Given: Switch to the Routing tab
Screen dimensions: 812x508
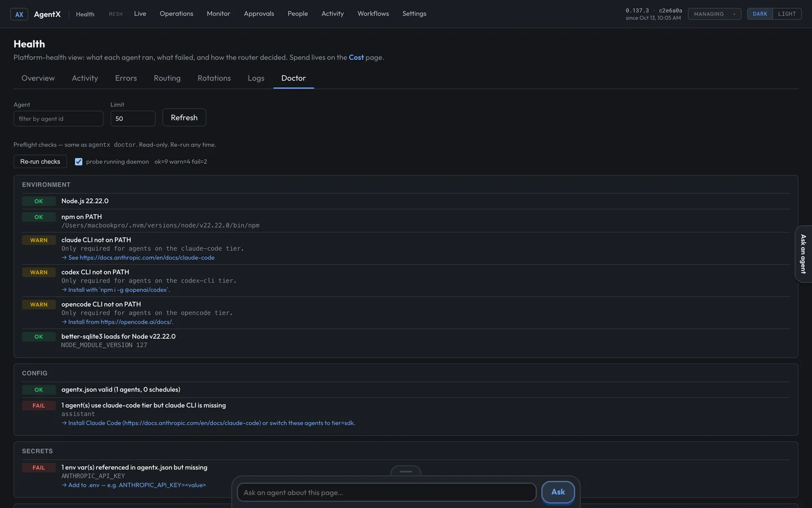Looking at the screenshot, I should tap(167, 78).
